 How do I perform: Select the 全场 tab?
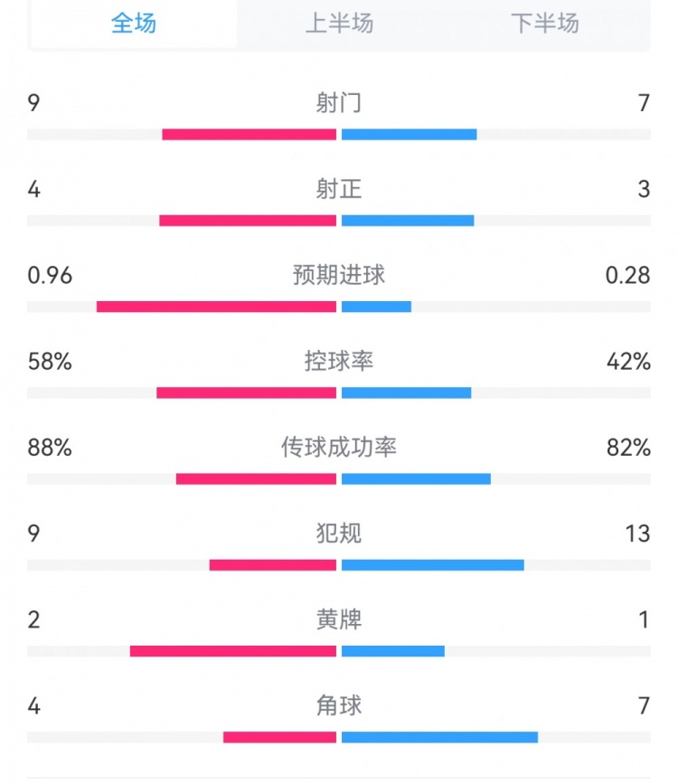[132, 25]
